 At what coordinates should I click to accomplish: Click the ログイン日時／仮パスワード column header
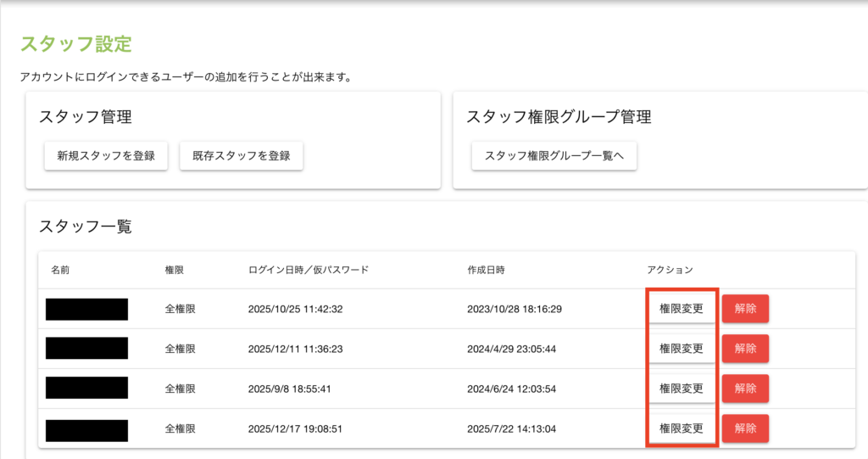[x=308, y=270]
